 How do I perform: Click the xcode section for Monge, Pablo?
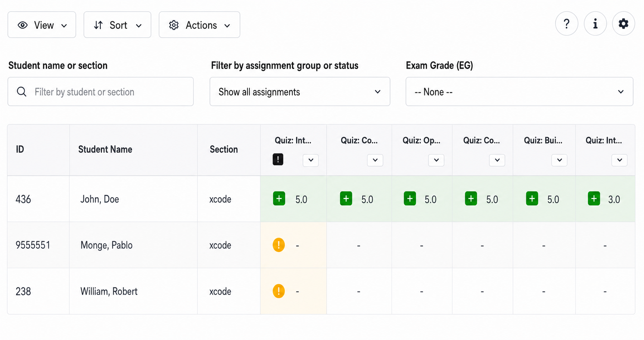tap(220, 246)
